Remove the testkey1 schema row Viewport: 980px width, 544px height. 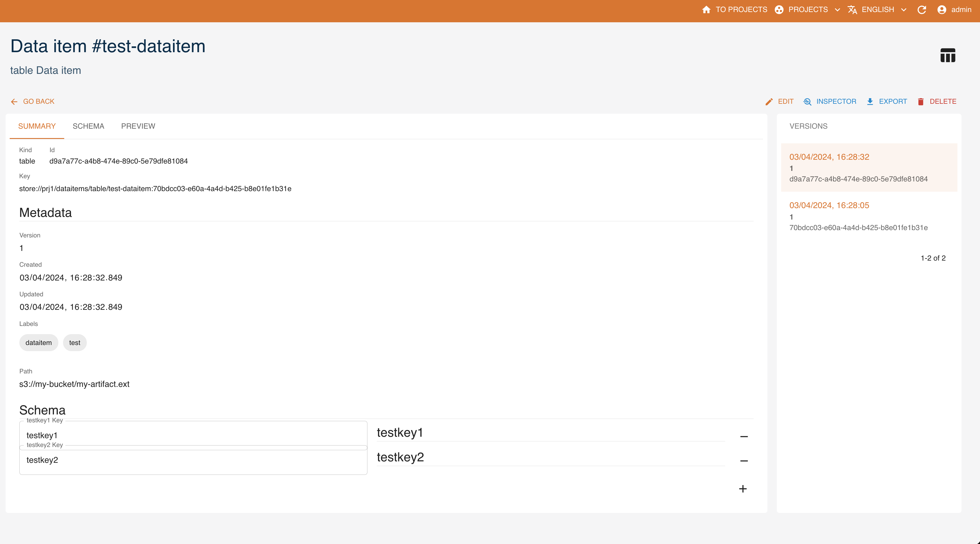(x=744, y=436)
